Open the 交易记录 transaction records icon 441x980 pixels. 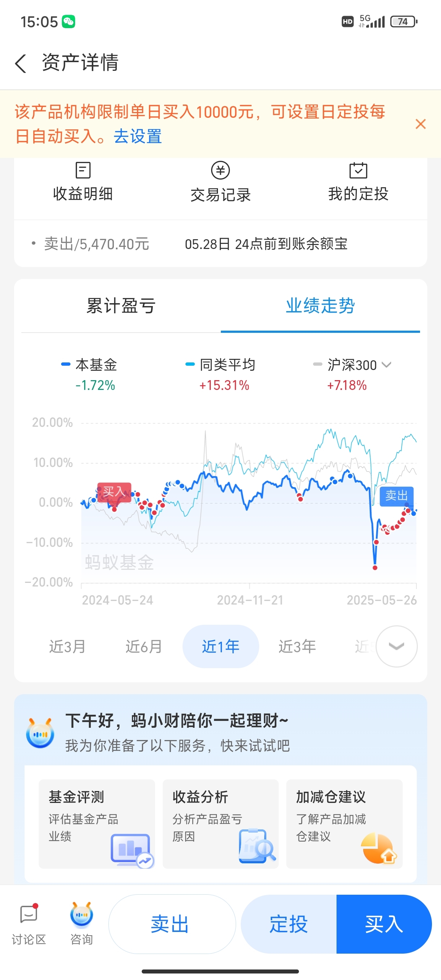220,170
